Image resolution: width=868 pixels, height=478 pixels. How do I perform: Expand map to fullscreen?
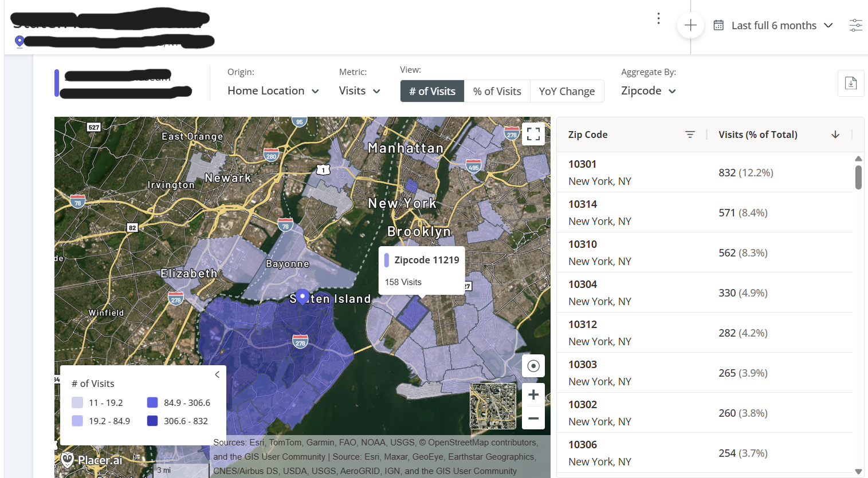[533, 134]
